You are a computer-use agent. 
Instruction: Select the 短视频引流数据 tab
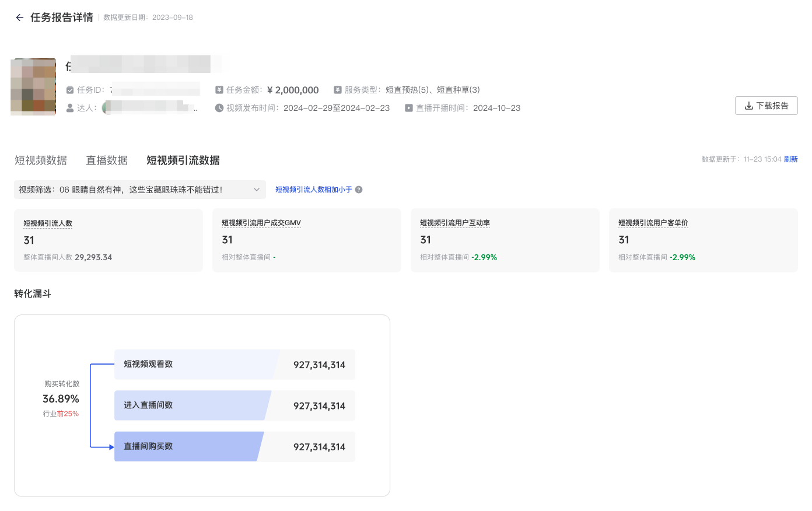tap(183, 160)
